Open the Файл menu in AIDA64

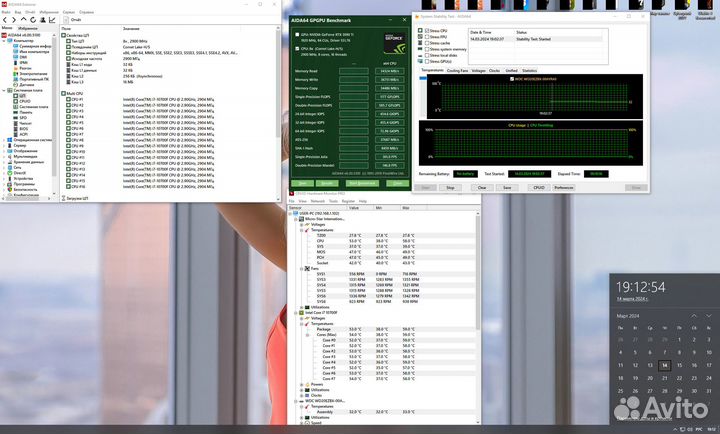tap(6, 12)
